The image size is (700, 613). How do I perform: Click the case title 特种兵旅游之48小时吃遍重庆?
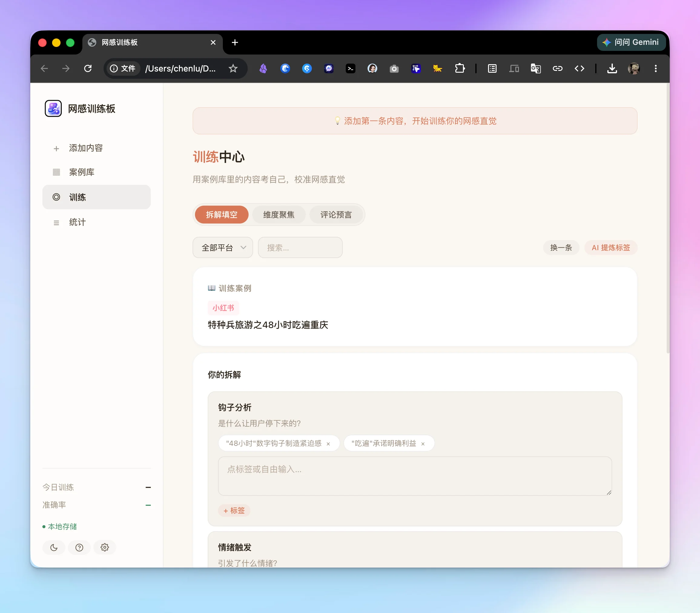click(x=268, y=325)
